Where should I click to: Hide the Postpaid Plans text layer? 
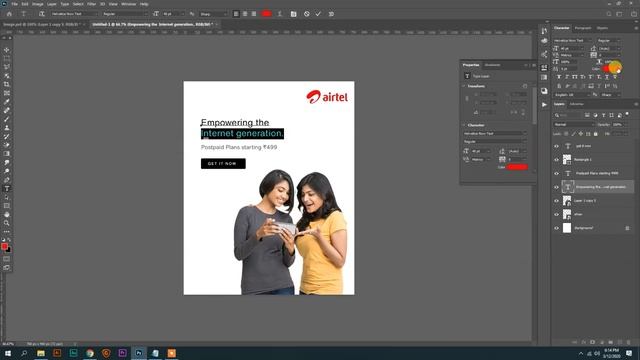point(556,173)
